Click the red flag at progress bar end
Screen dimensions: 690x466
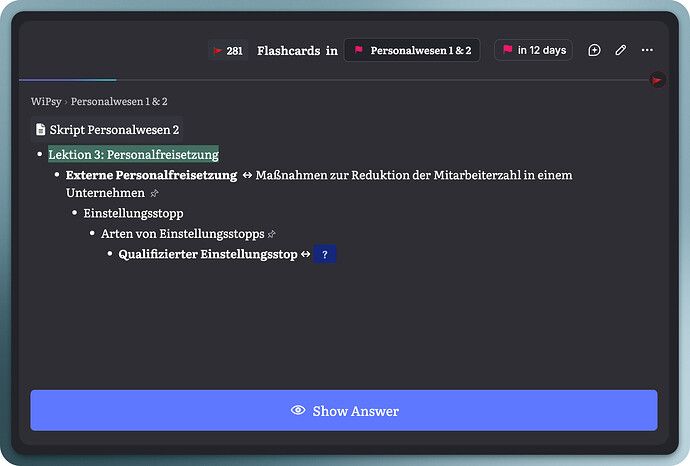[x=657, y=79]
